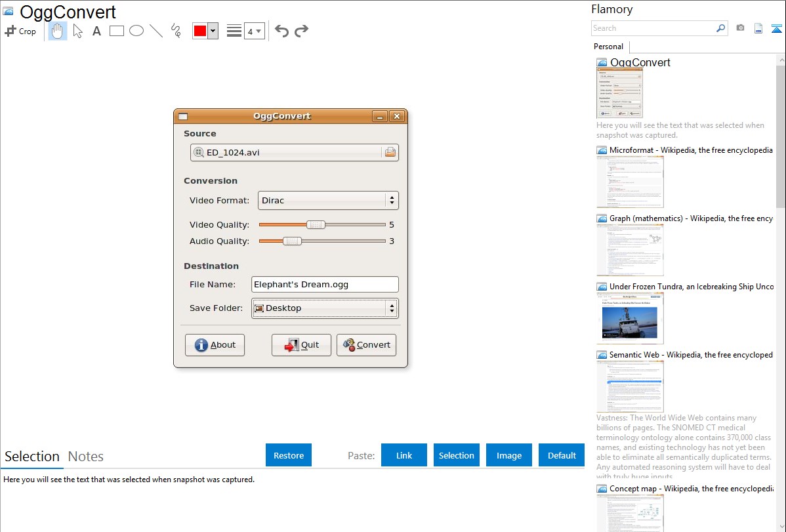Click the Microformat - Wikipedia title text
The height and width of the screenshot is (532, 786).
point(691,150)
